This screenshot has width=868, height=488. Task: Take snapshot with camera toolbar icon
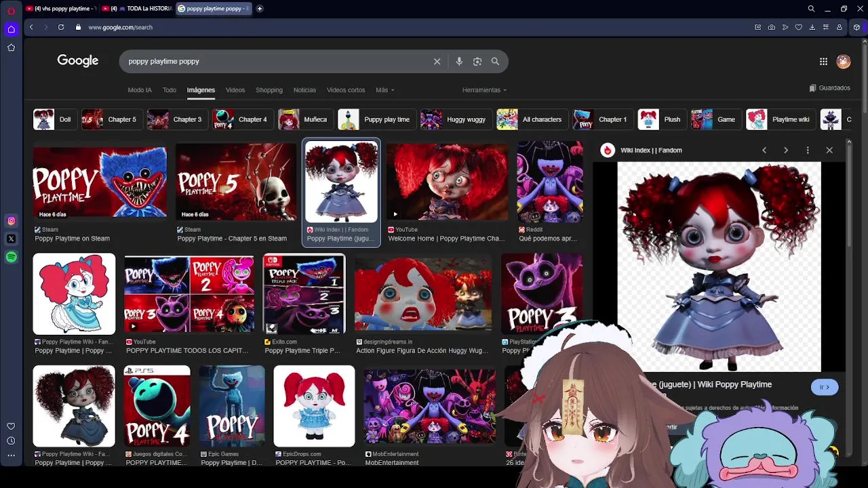pyautogui.click(x=771, y=27)
